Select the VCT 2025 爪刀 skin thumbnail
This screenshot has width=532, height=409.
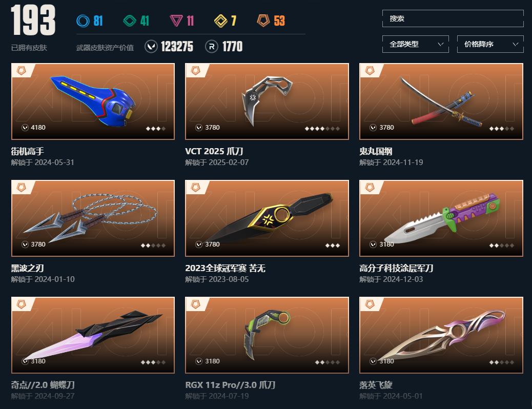click(x=267, y=101)
